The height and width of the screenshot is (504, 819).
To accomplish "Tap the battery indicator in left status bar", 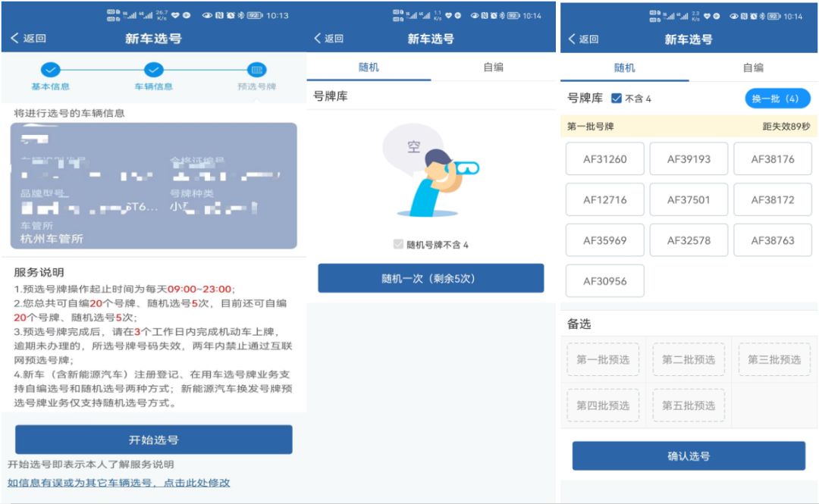I will point(254,16).
